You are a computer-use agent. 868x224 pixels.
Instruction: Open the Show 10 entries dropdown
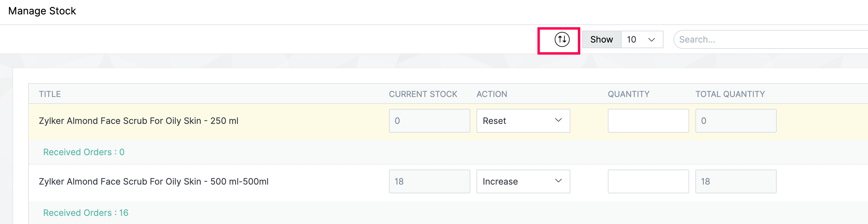(x=641, y=39)
